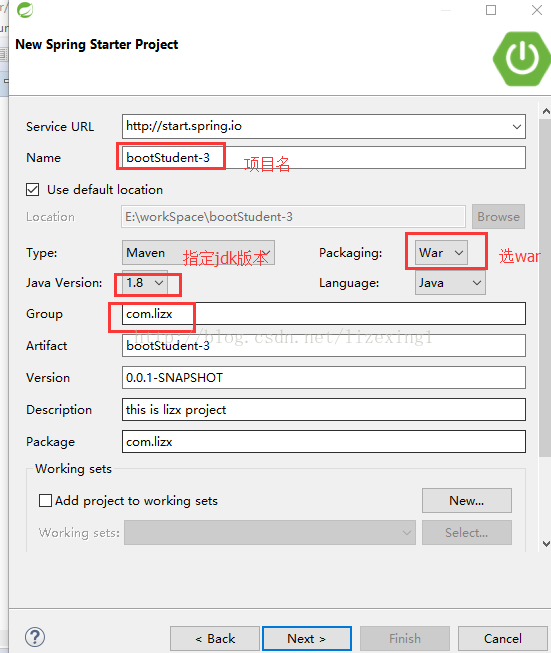Toggle Use default location checkbox
Screen dimensions: 551x653
click(32, 189)
